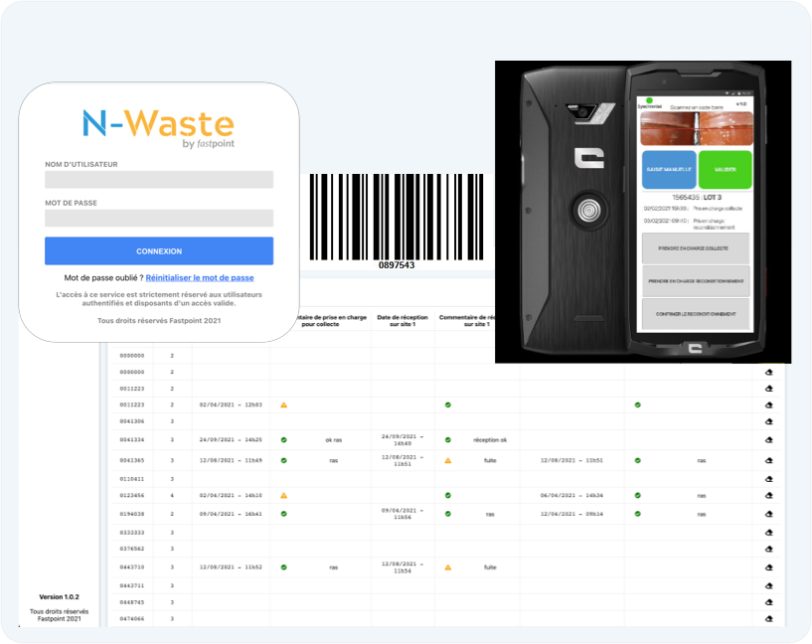
Task: Click the orange warning icon in row 0123456
Action: 284,496
